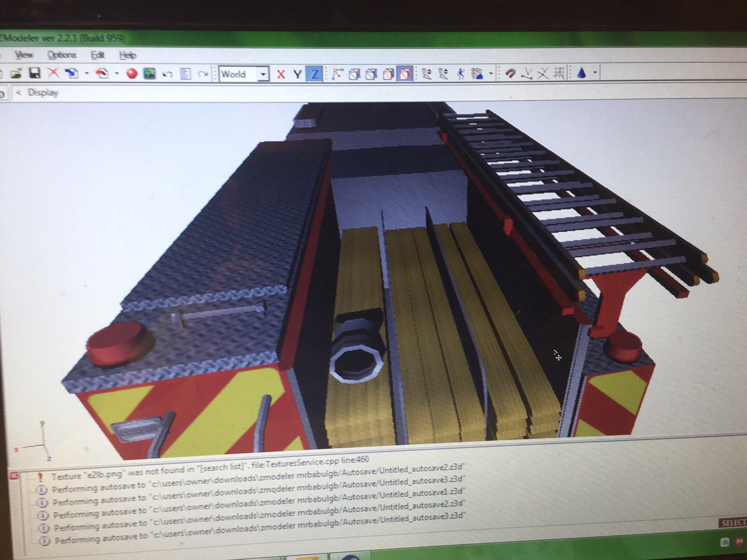This screenshot has width=747, height=560.
Task: Collapse the Display panel arrow
Action: click(19, 92)
